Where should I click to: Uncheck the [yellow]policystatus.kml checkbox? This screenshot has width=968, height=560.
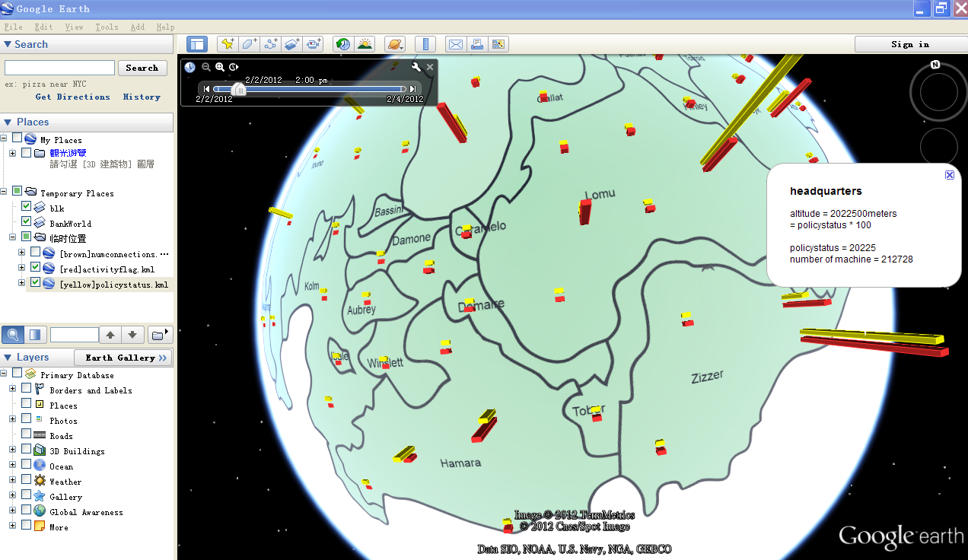[x=35, y=283]
